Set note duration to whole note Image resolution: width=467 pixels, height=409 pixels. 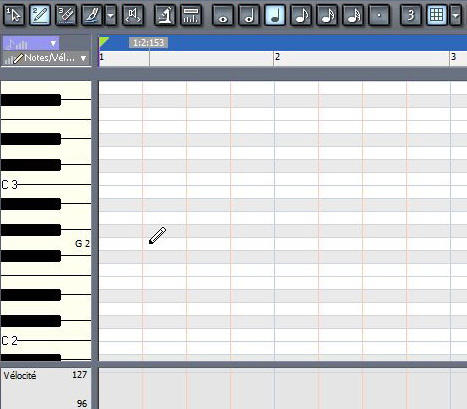pos(223,15)
